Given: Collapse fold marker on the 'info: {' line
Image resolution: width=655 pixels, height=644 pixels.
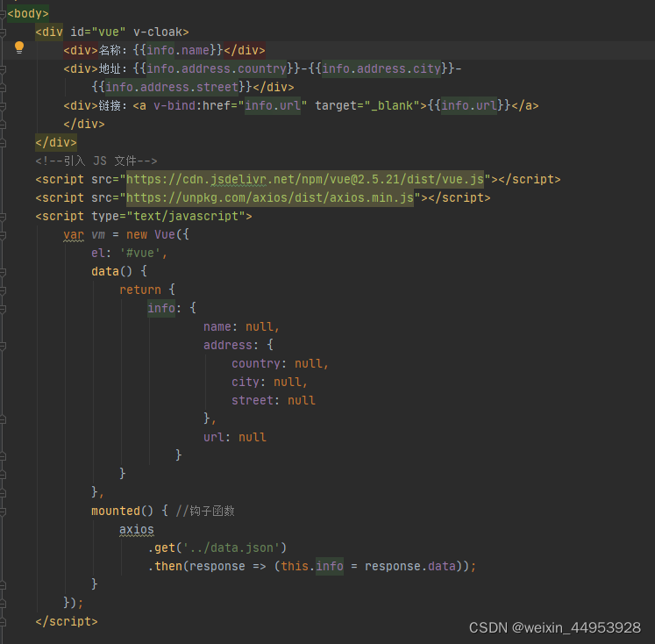Looking at the screenshot, I should click(2, 309).
